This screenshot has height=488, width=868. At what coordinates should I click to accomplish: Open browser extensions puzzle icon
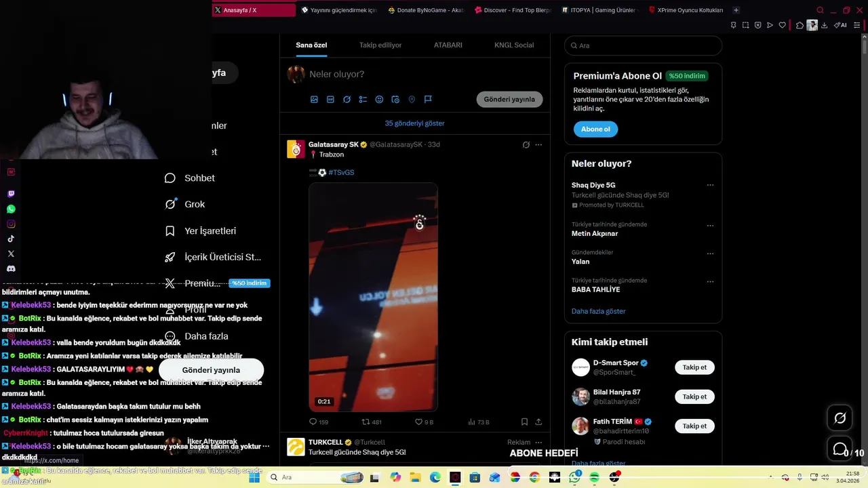[800, 25]
